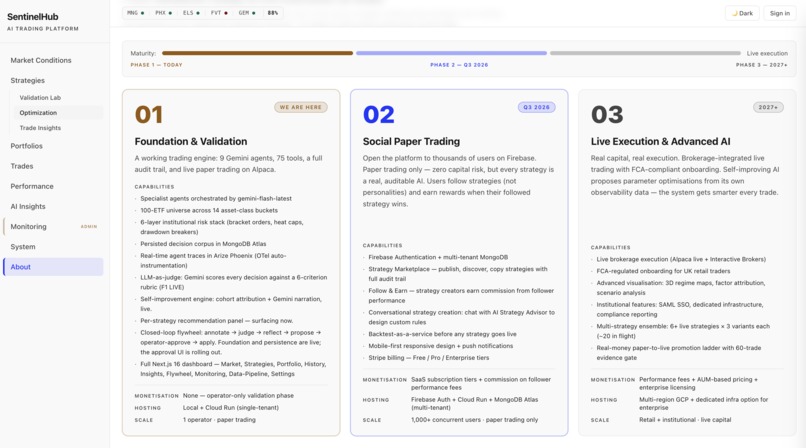Click the Phase 1 brown maturity bar
The image size is (806, 448).
(258, 53)
